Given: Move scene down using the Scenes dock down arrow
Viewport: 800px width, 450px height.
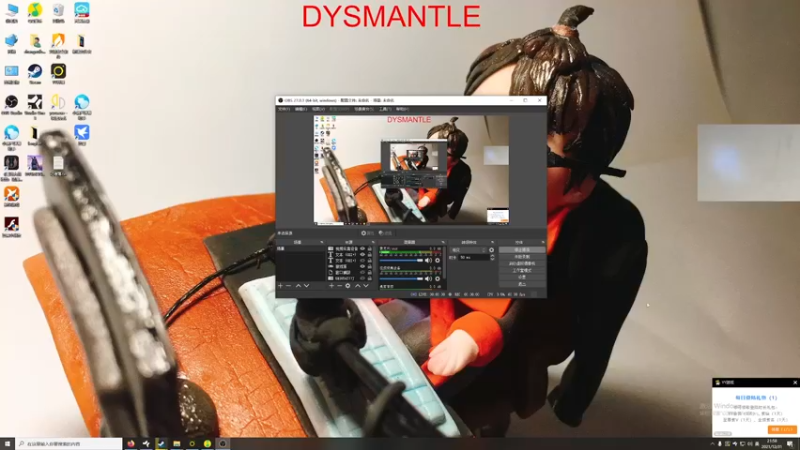Looking at the screenshot, I should pos(307,286).
